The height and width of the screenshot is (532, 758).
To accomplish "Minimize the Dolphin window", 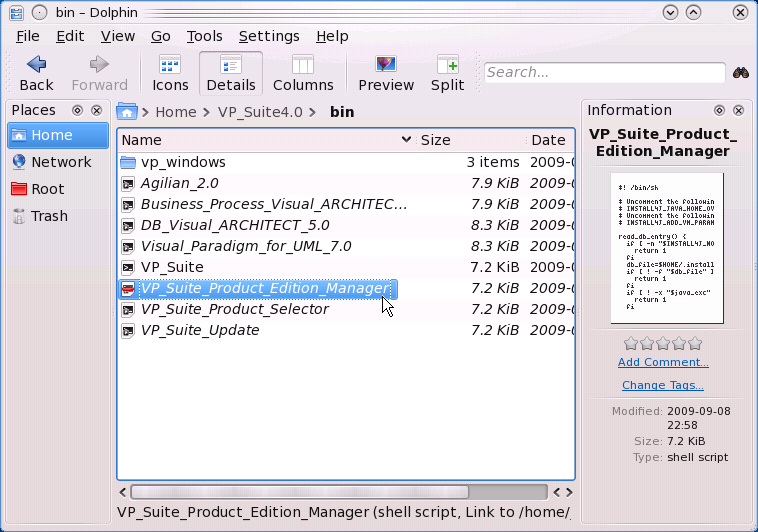I will 671,13.
